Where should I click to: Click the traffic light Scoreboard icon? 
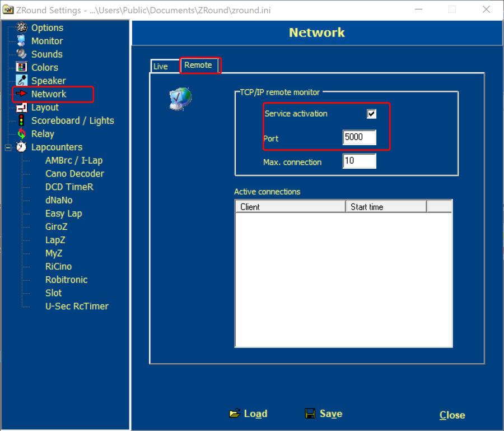(x=21, y=121)
